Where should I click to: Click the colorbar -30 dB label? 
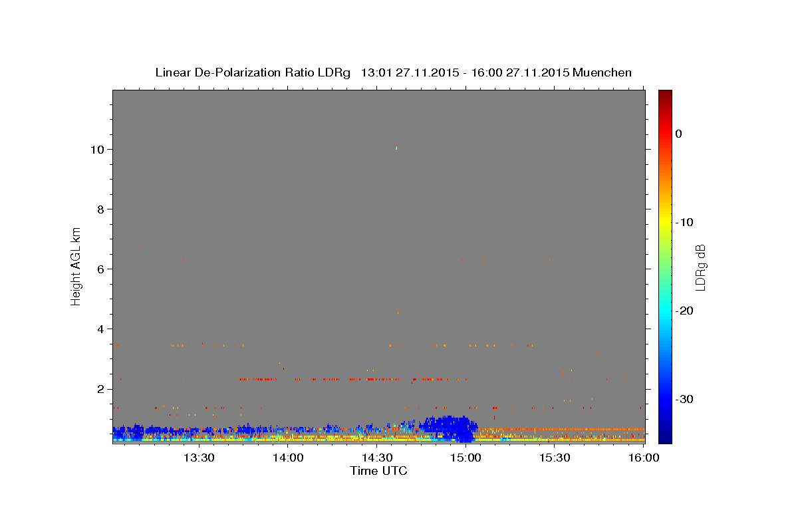point(684,399)
